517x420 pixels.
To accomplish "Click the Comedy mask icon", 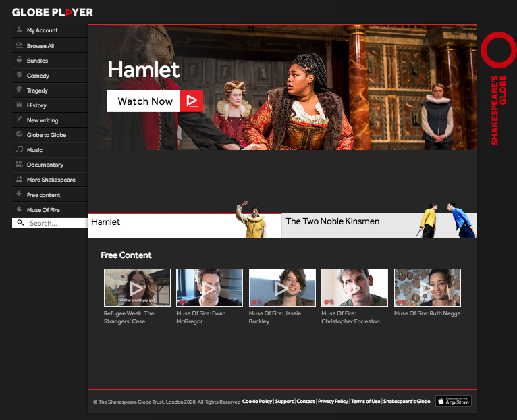I will point(20,74).
